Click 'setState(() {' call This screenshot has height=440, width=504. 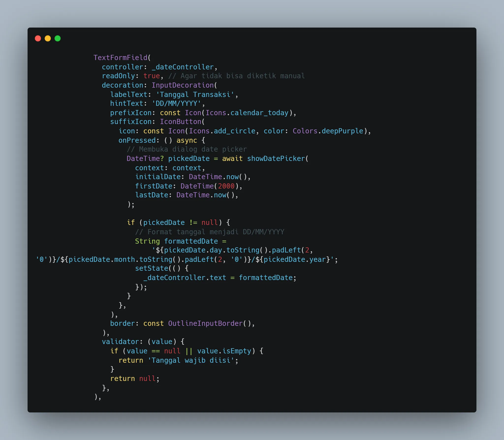pos(162,268)
